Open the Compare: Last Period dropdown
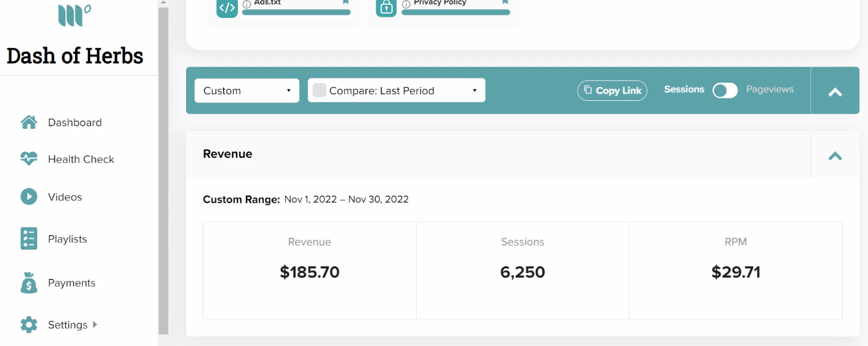The image size is (868, 346). pyautogui.click(x=397, y=90)
